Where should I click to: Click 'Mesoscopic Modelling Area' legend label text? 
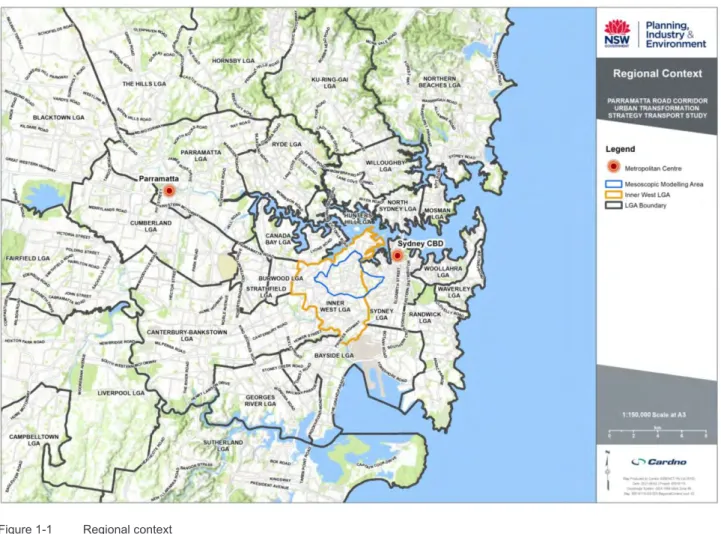coord(664,184)
